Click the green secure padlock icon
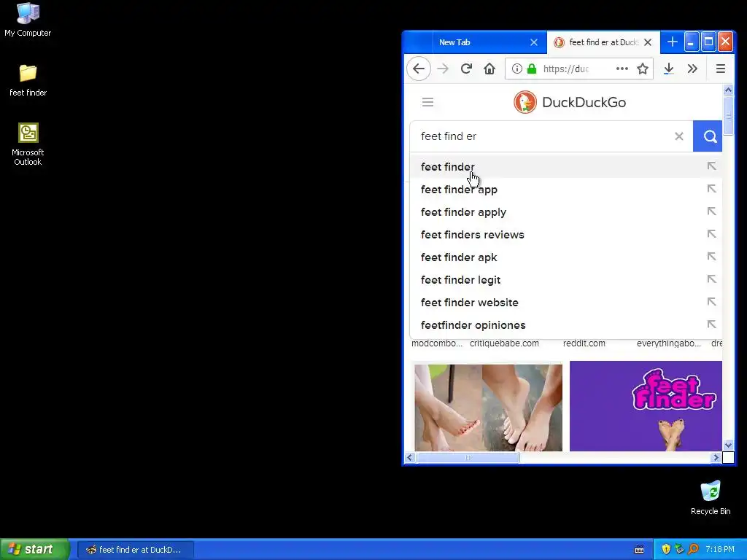 (x=532, y=69)
